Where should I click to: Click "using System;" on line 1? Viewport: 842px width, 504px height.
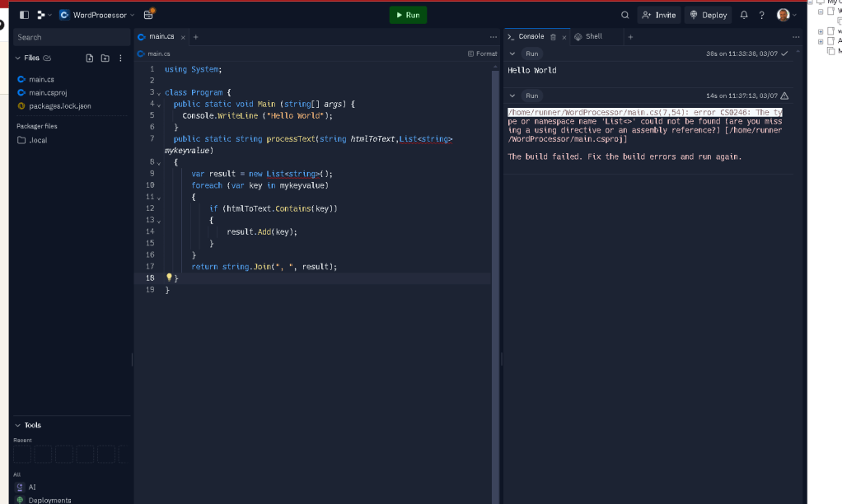194,69
